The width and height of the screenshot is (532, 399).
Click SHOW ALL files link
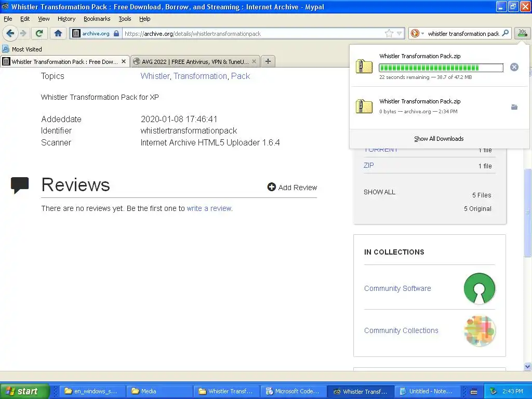[x=379, y=192]
